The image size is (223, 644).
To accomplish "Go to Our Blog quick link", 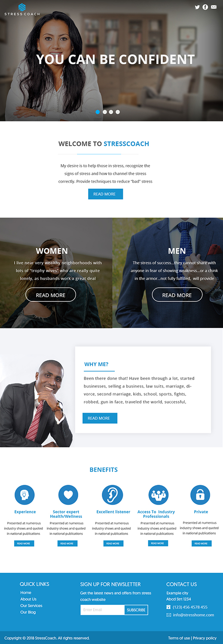I will coord(28,612).
